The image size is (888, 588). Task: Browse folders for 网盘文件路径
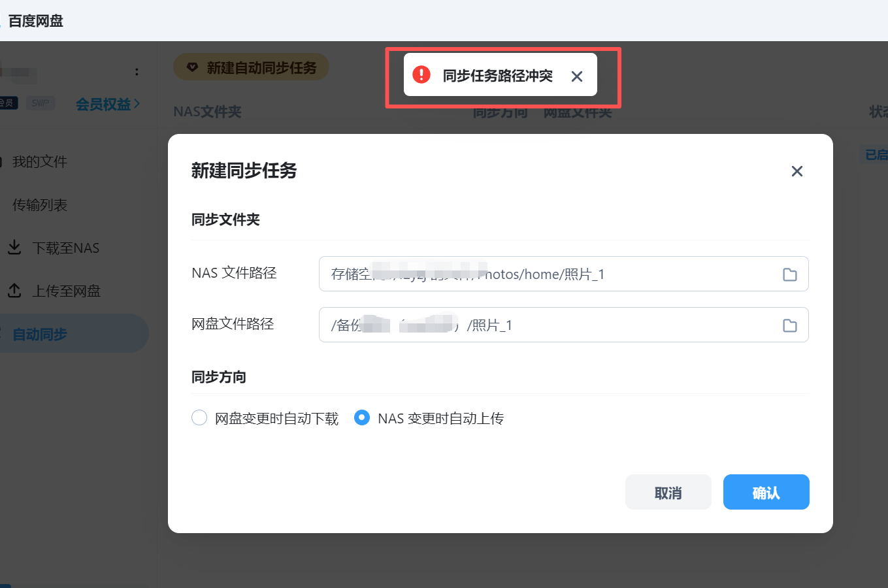[790, 325]
